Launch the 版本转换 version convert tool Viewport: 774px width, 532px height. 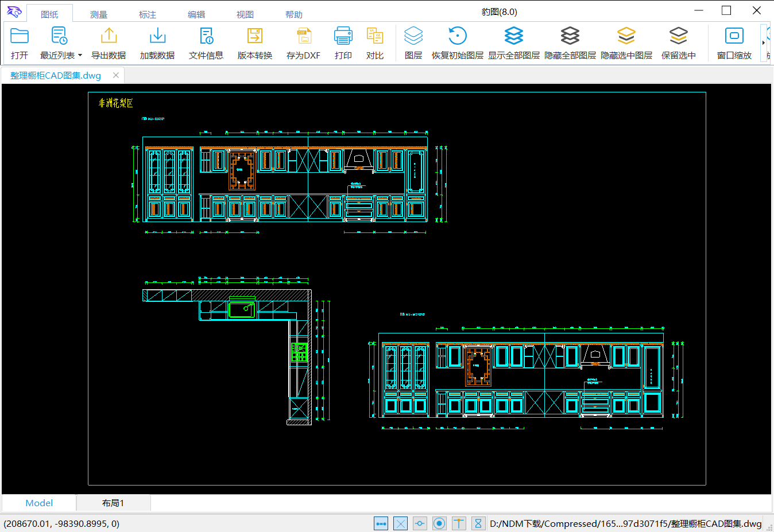tap(255, 37)
